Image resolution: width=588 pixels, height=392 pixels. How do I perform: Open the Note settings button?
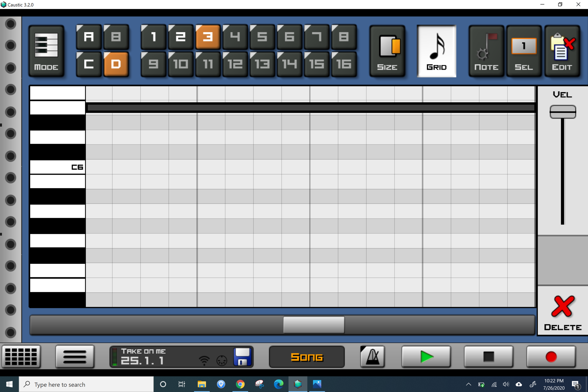(486, 51)
